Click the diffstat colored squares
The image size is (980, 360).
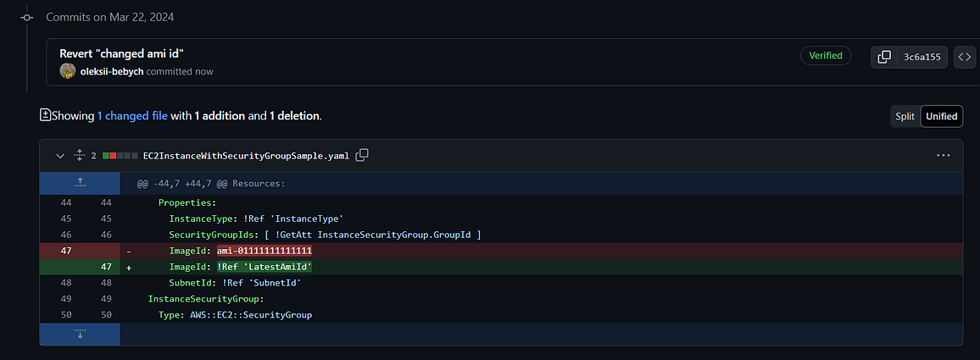tap(120, 156)
